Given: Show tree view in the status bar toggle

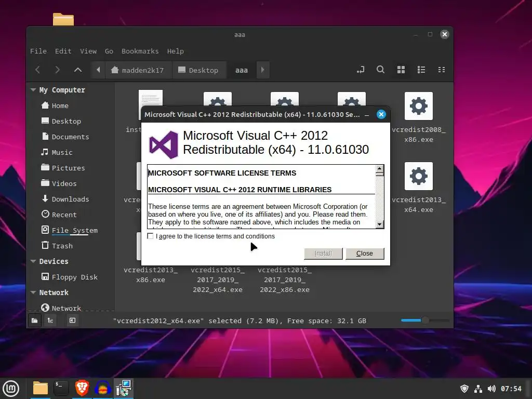Looking at the screenshot, I should pos(50,320).
